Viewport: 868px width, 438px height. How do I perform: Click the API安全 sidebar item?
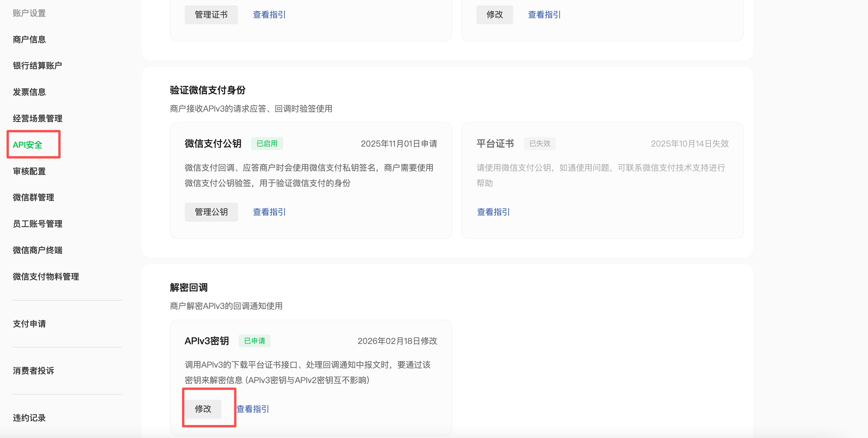(27, 145)
